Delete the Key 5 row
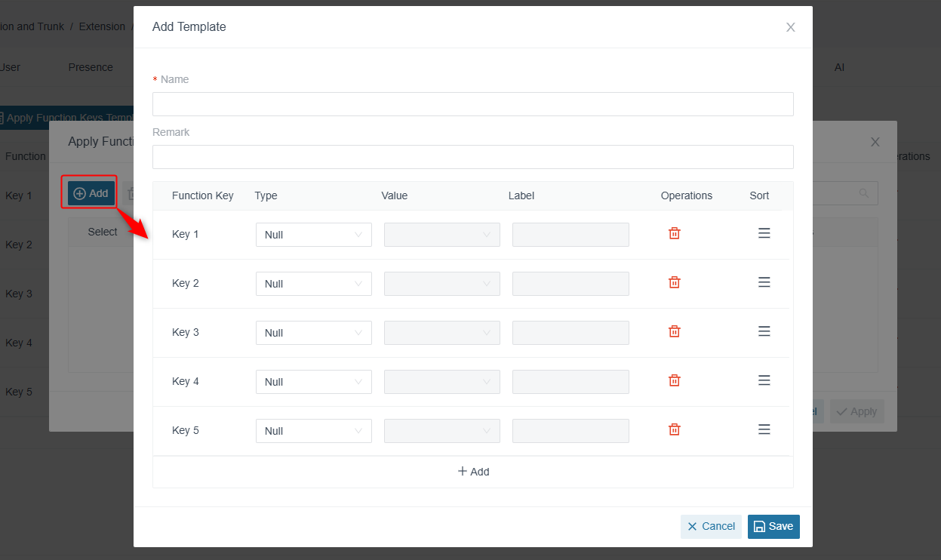The width and height of the screenshot is (941, 560). pos(675,429)
